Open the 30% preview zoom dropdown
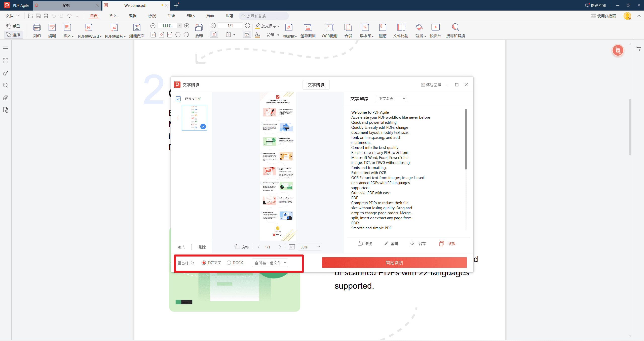This screenshot has width=644, height=341. point(310,247)
